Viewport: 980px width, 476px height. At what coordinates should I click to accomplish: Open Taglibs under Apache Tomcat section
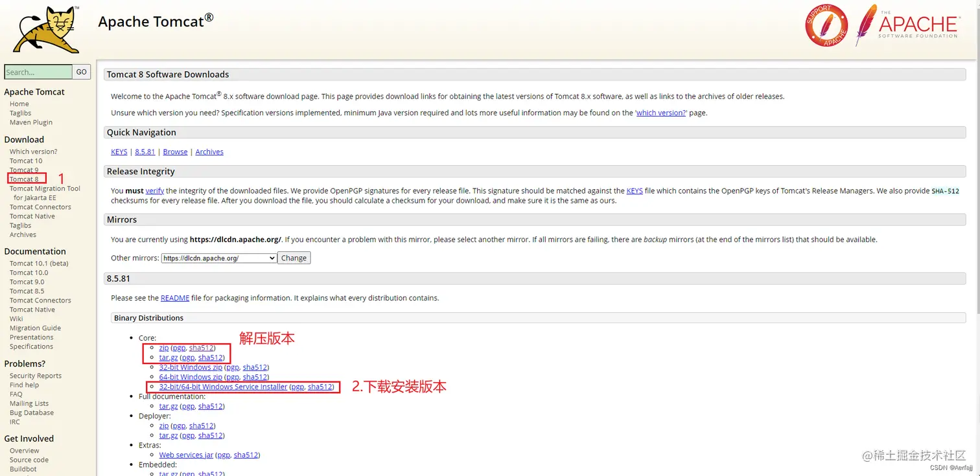[21, 113]
